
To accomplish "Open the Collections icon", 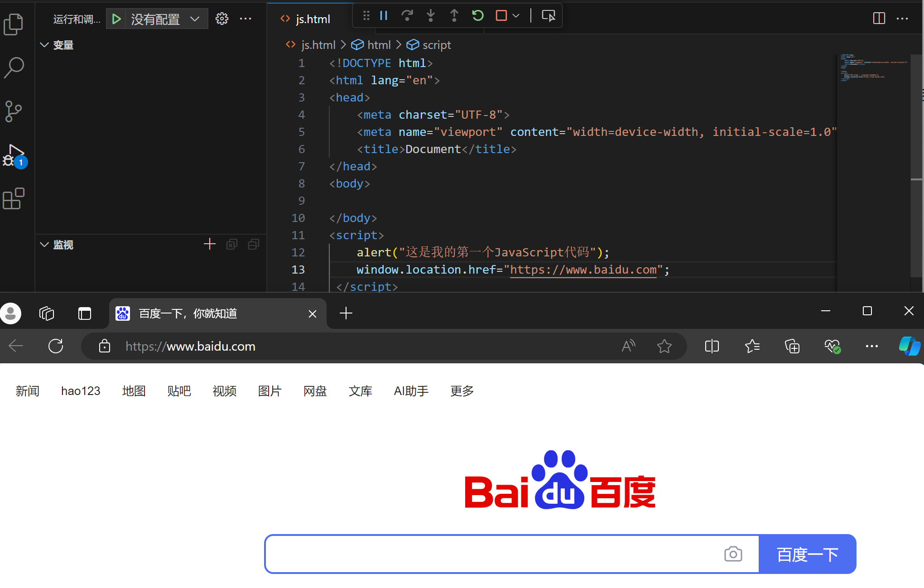I will coord(792,346).
